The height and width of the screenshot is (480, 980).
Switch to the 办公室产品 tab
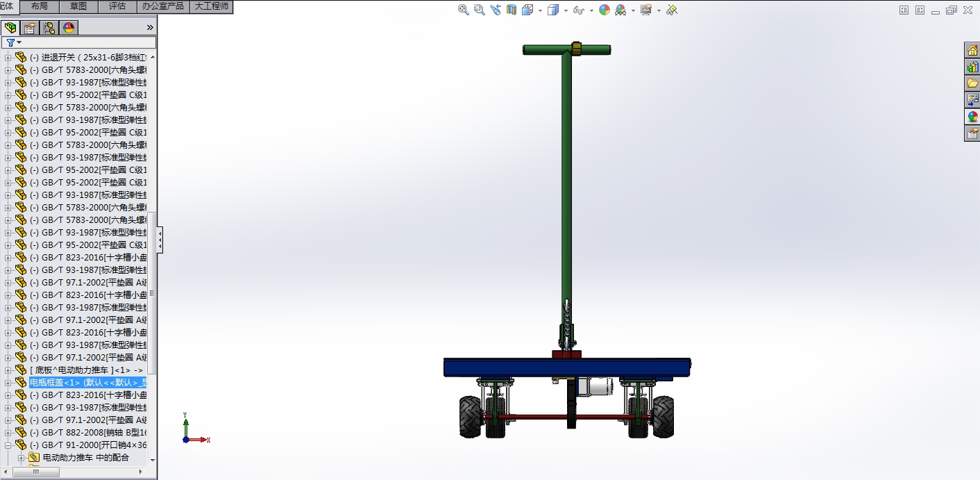pos(162,6)
